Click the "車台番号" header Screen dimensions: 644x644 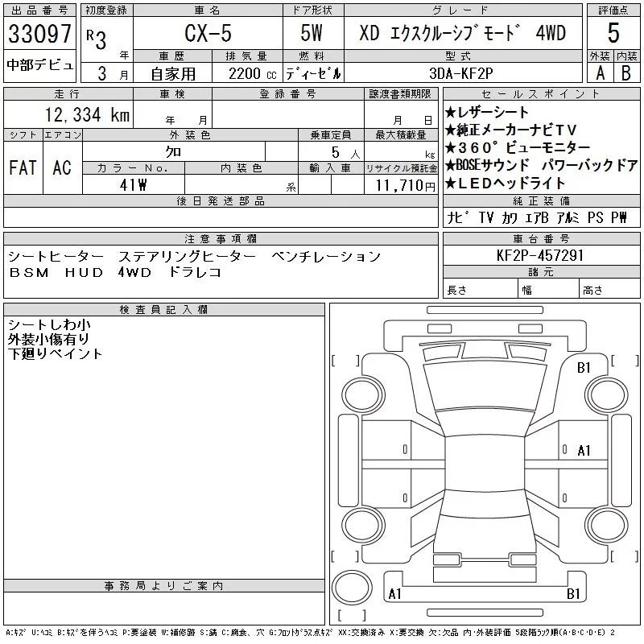tap(541, 238)
